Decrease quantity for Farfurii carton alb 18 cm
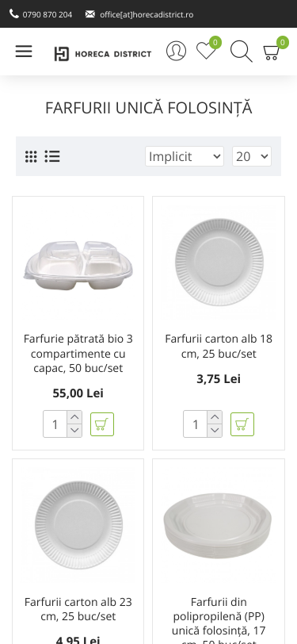297x644 pixels. pyautogui.click(x=215, y=431)
